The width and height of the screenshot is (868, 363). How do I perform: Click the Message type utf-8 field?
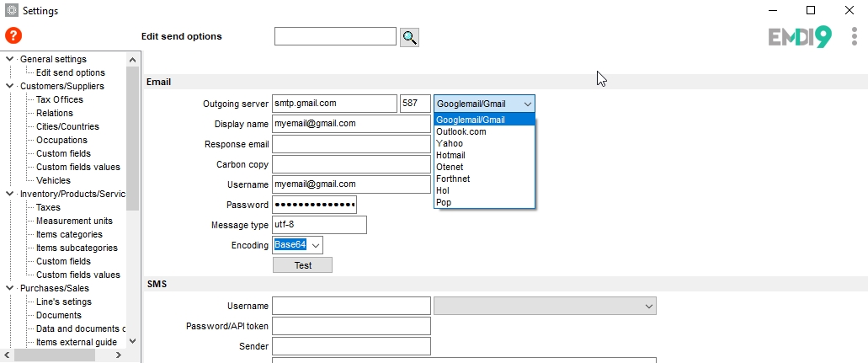coord(319,225)
